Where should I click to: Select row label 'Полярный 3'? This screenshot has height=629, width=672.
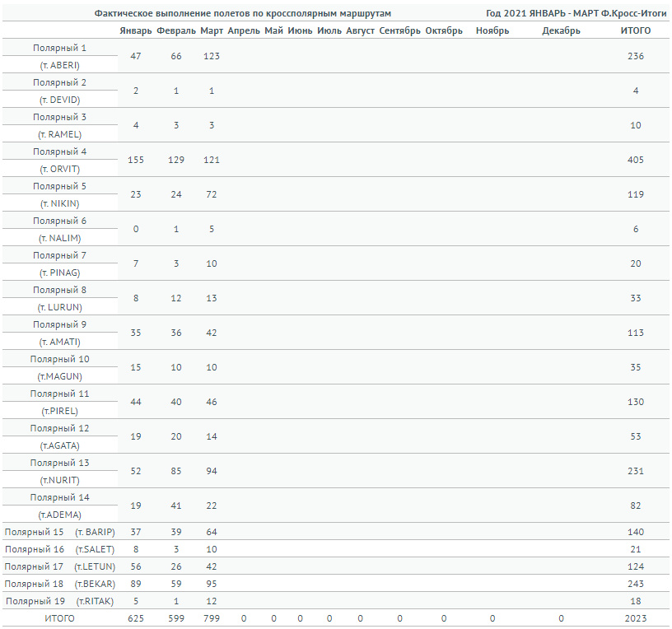59,118
